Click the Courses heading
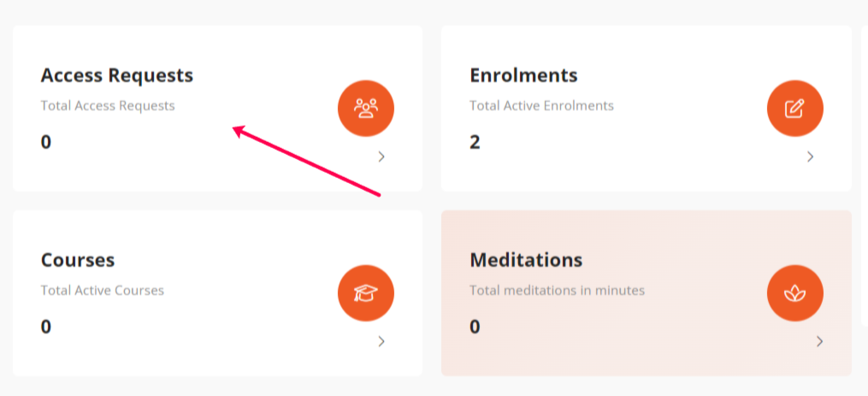Screen dimensions: 868x396 tap(78, 260)
